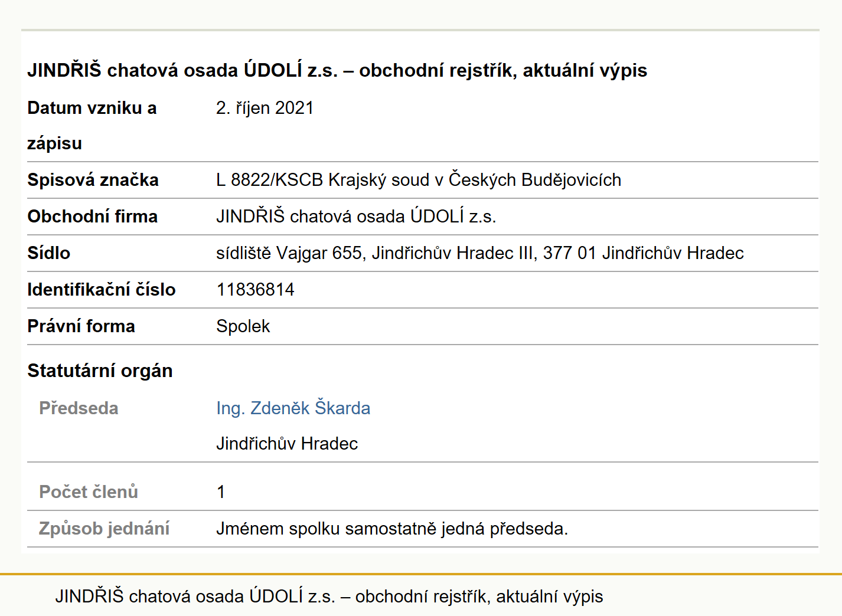Click the 'Právní forma' label
This screenshot has height=616, width=842.
(81, 326)
